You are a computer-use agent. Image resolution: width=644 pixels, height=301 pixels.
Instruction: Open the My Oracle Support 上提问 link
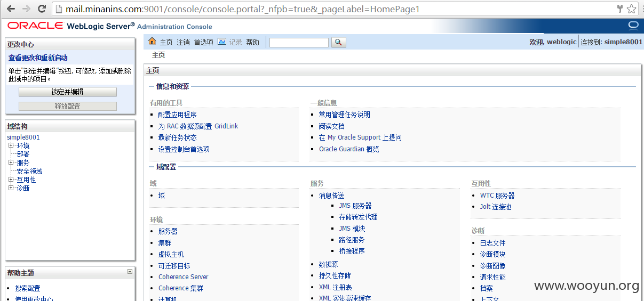[360, 137]
